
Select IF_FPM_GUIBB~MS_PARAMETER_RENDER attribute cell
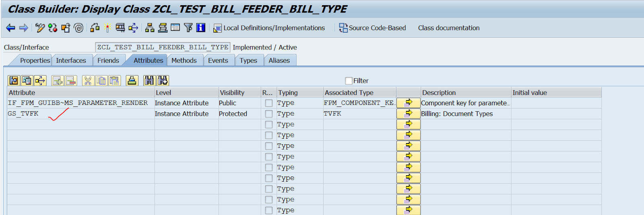(80, 103)
